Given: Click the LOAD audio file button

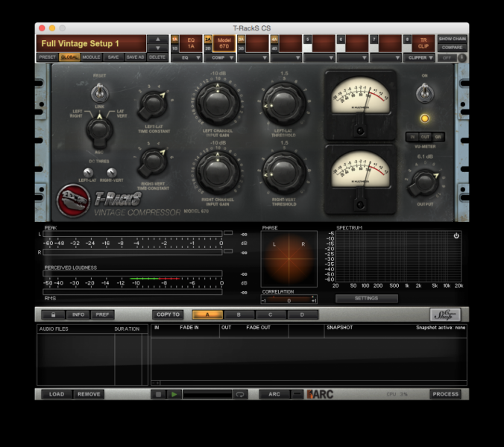Looking at the screenshot, I should (x=57, y=394).
